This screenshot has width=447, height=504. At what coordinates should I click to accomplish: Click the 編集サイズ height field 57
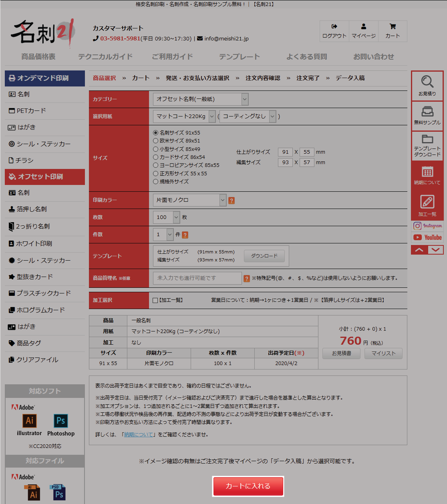point(307,163)
